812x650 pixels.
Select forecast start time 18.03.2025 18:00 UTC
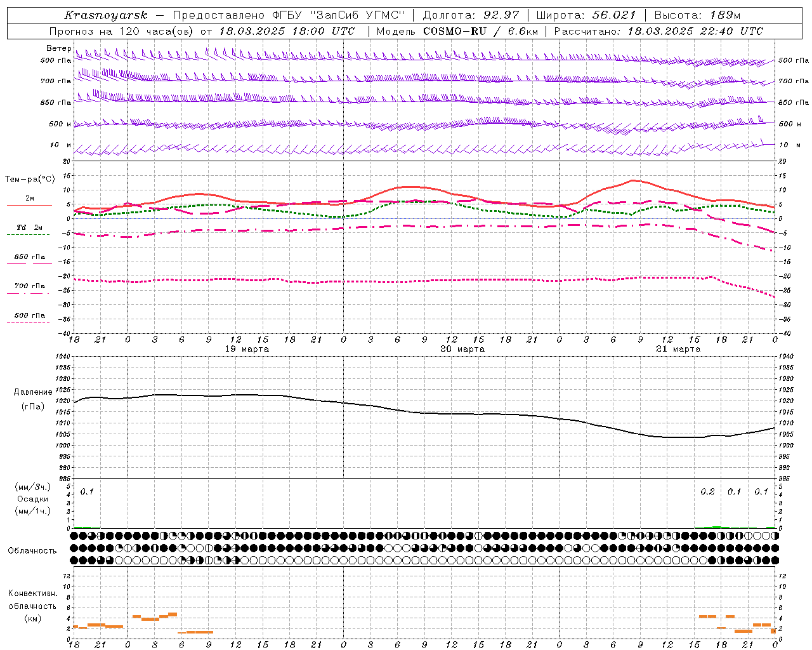point(287,31)
